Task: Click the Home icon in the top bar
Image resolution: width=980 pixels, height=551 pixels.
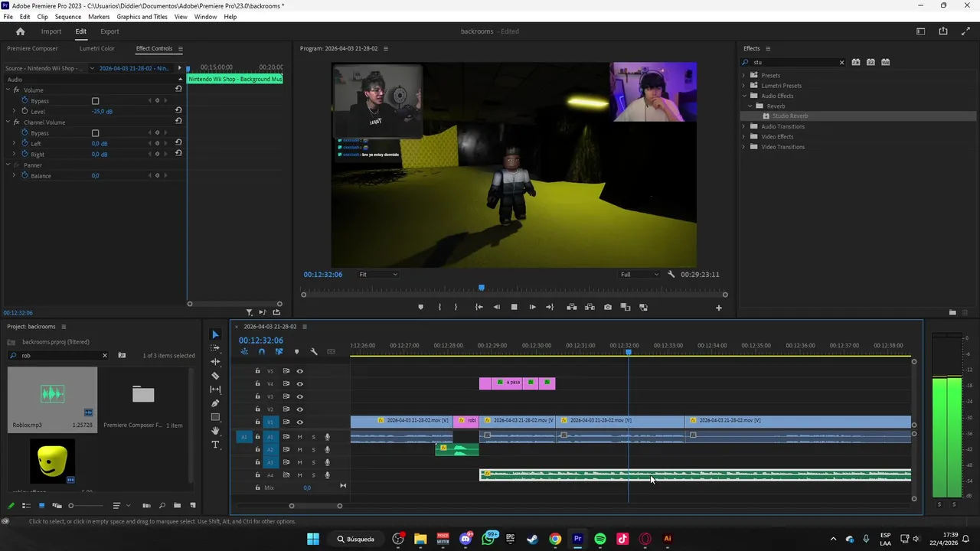Action: click(x=20, y=31)
